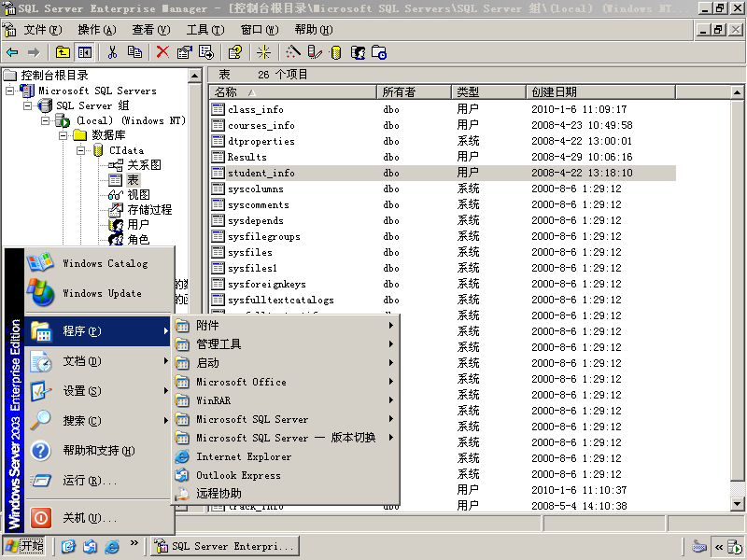Click the SQL Server service tray icon
Viewport: 747px width, 560px height.
(x=736, y=547)
